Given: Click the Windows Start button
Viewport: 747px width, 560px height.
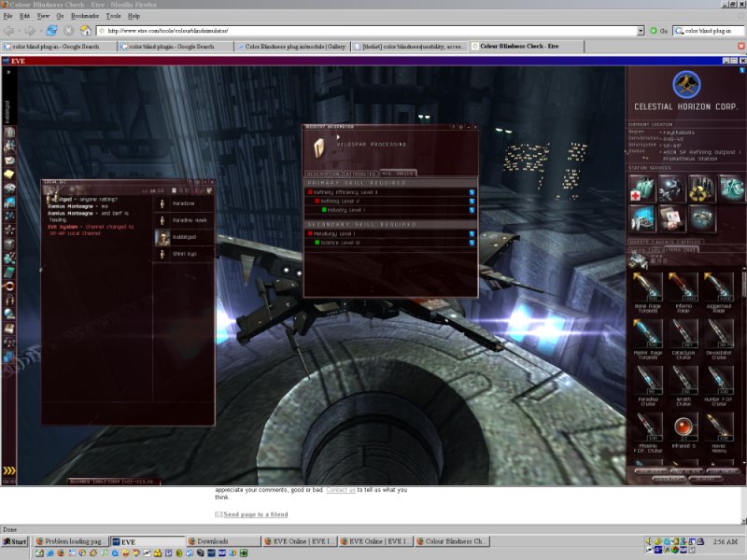Looking at the screenshot, I should pyautogui.click(x=15, y=541).
